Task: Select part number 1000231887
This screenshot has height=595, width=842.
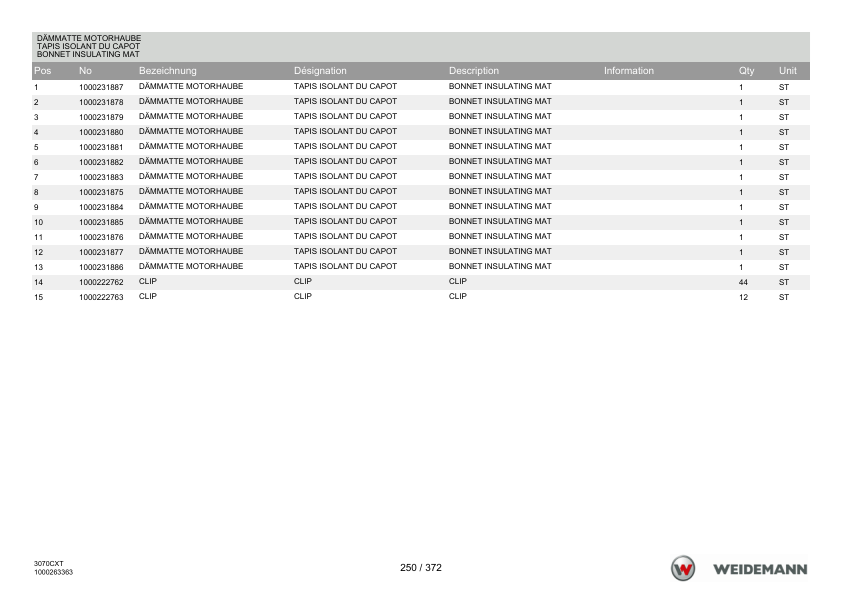Action: (101, 87)
